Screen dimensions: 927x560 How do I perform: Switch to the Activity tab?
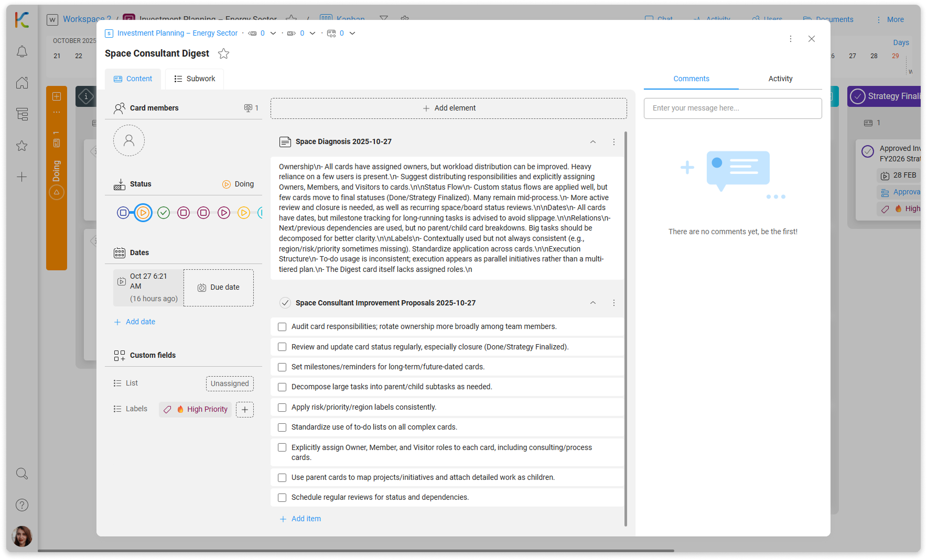[780, 79]
